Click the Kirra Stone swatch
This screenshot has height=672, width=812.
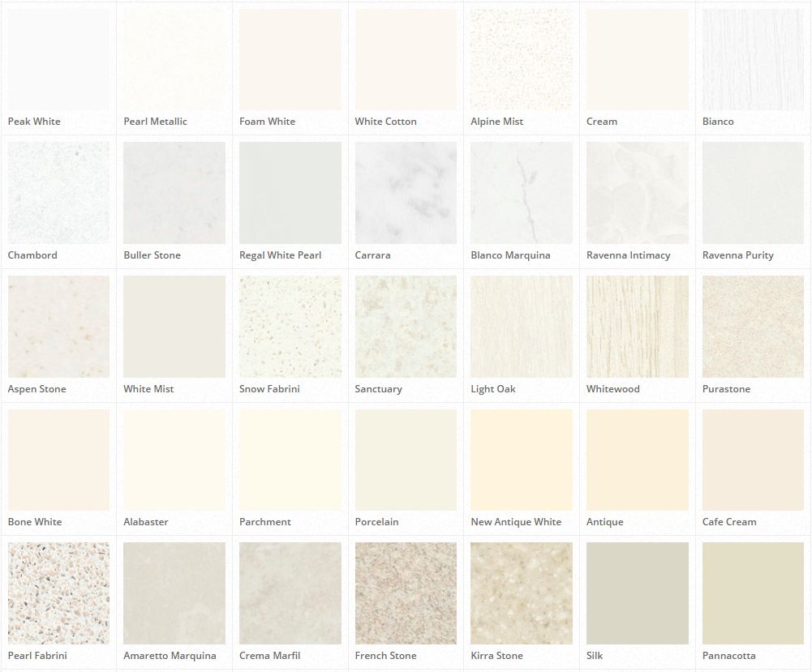click(x=521, y=593)
